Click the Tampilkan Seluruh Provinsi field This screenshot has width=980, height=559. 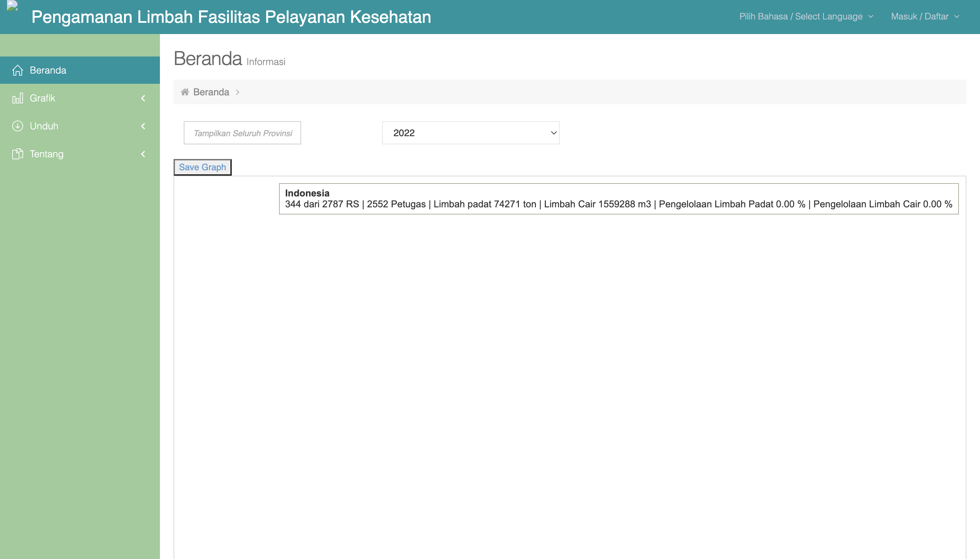click(x=243, y=133)
